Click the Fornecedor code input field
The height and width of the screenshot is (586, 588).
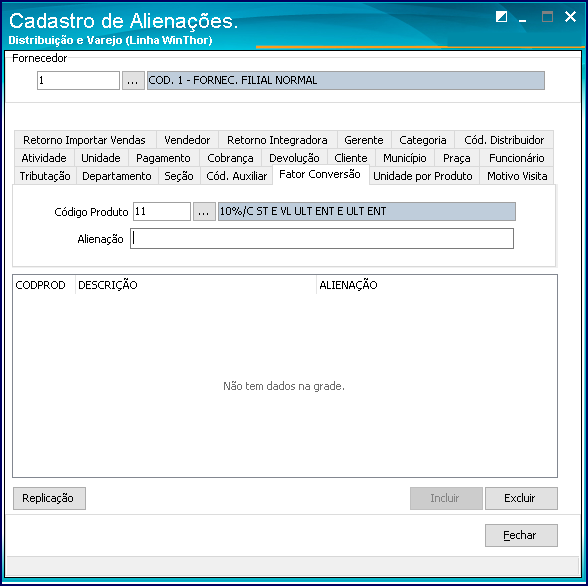(x=78, y=81)
